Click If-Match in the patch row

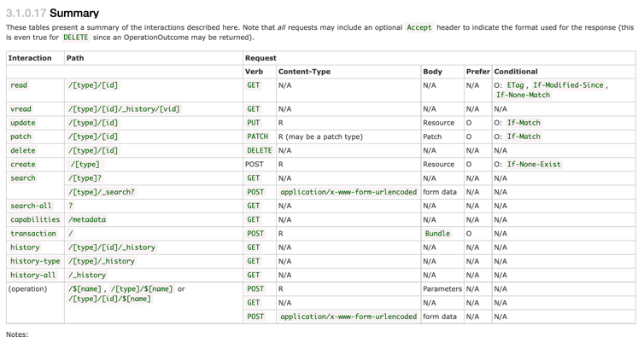[x=524, y=137]
